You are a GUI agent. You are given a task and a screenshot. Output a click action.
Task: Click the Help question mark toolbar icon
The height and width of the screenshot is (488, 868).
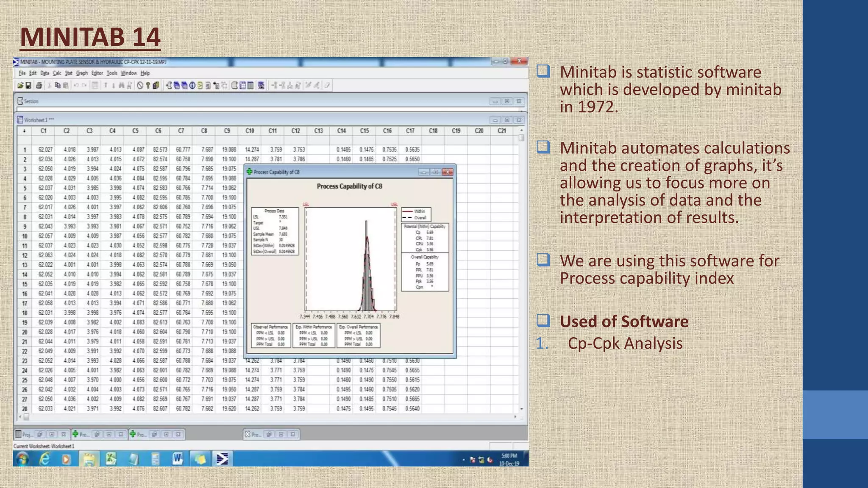[x=148, y=86]
